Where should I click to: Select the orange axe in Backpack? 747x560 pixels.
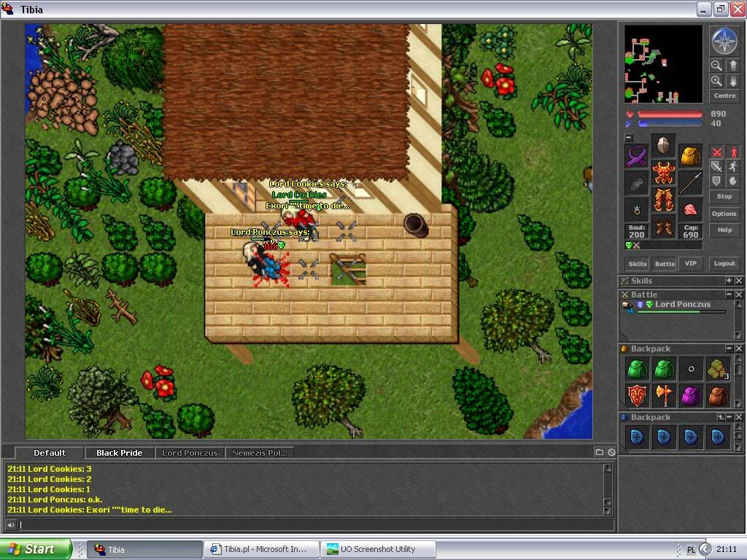click(x=664, y=395)
